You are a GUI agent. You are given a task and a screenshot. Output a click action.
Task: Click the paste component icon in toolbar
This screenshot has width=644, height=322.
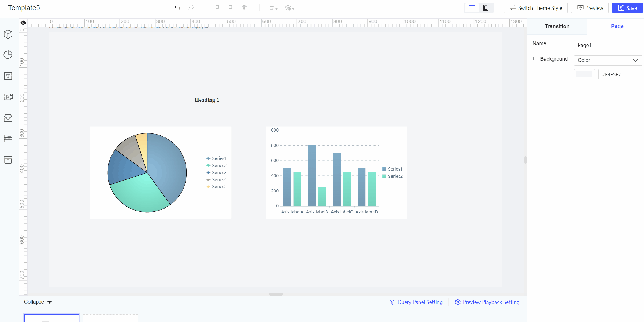point(231,8)
